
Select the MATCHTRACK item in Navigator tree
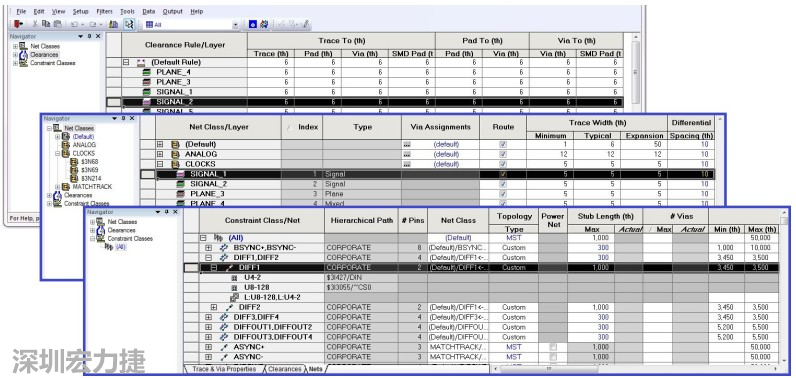click(92, 187)
